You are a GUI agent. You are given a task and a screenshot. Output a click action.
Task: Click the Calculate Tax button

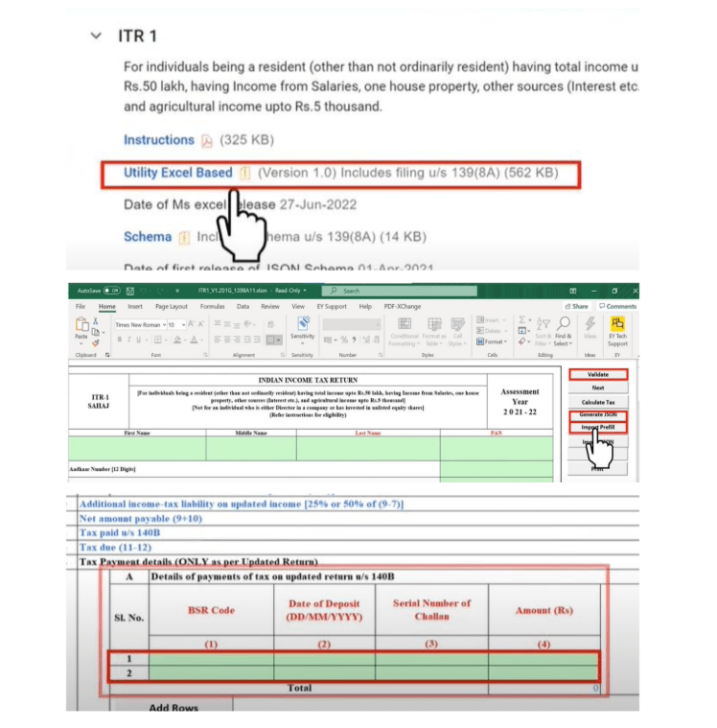tap(598, 402)
